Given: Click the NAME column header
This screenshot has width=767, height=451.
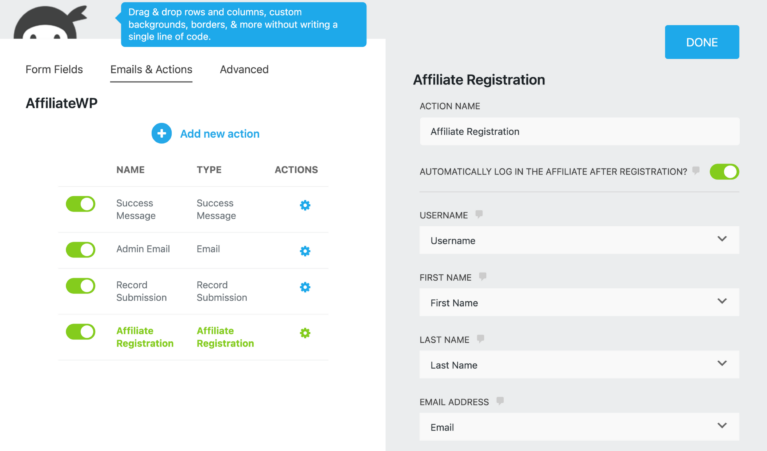Looking at the screenshot, I should [x=130, y=170].
